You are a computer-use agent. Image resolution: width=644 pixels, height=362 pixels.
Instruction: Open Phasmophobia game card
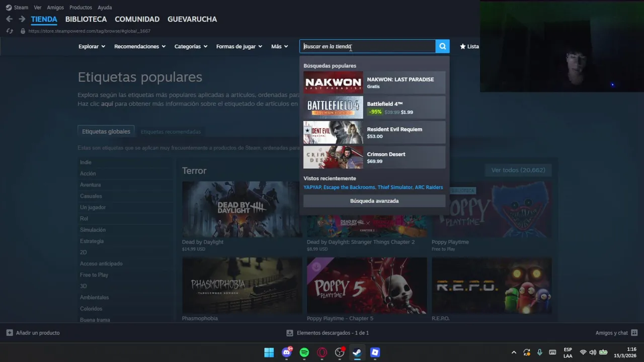[242, 290]
